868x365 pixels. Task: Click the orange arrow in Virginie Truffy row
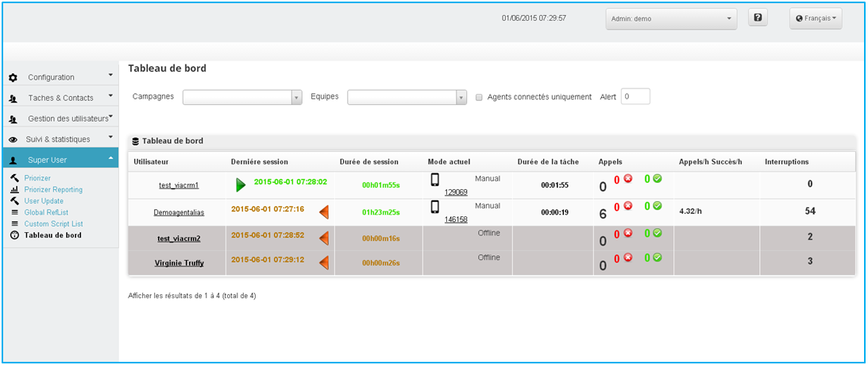pyautogui.click(x=324, y=262)
